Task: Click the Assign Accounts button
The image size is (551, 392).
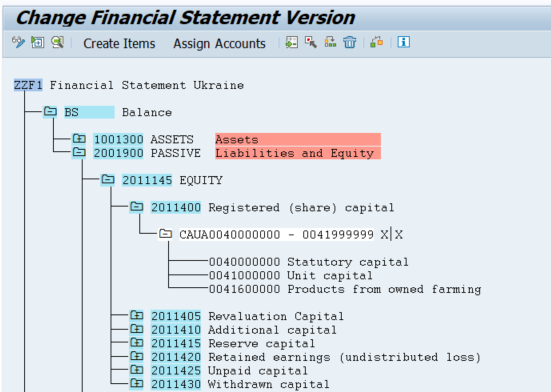Action: [219, 44]
